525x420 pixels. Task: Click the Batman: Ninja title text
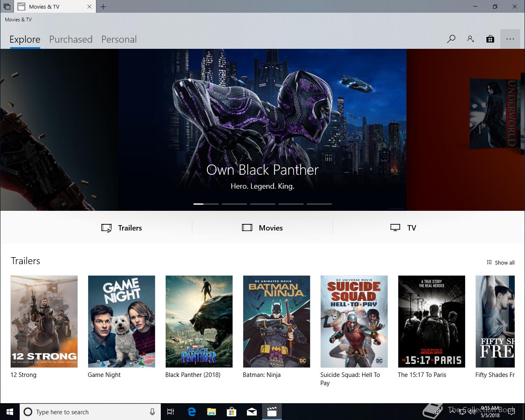(x=262, y=375)
